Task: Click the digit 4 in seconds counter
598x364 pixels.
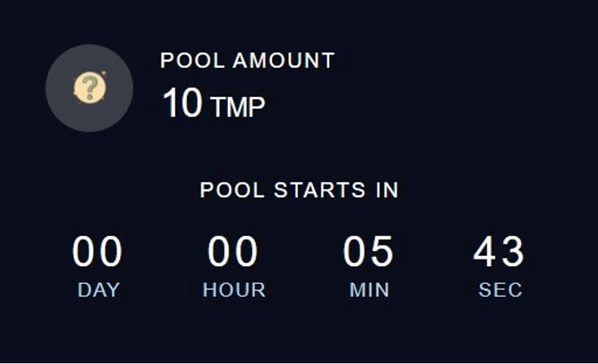Action: click(486, 252)
